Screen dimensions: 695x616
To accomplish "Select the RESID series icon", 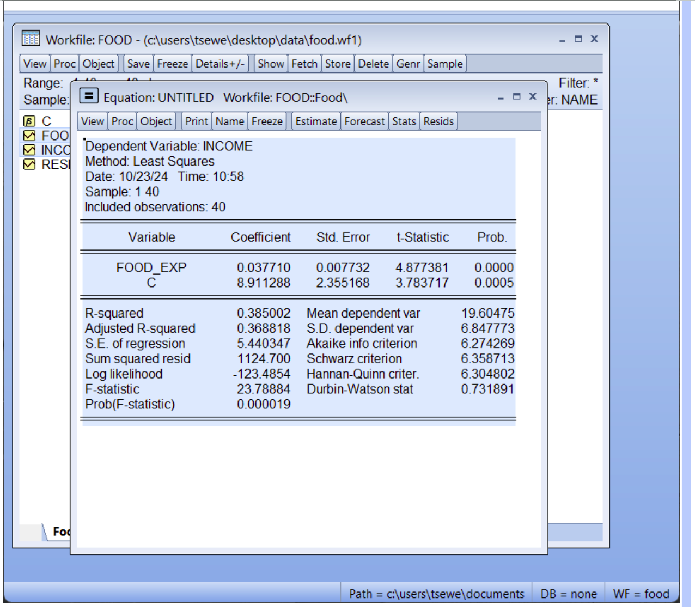I will coord(29,164).
